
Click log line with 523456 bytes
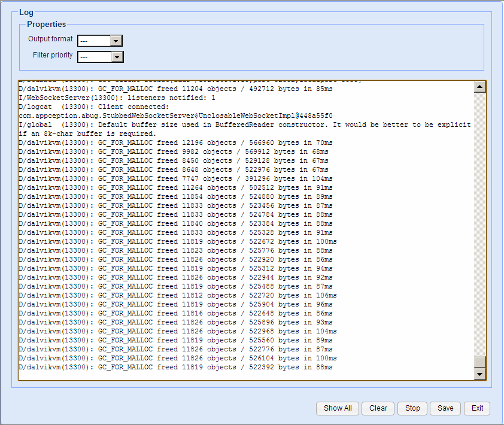click(x=175, y=206)
